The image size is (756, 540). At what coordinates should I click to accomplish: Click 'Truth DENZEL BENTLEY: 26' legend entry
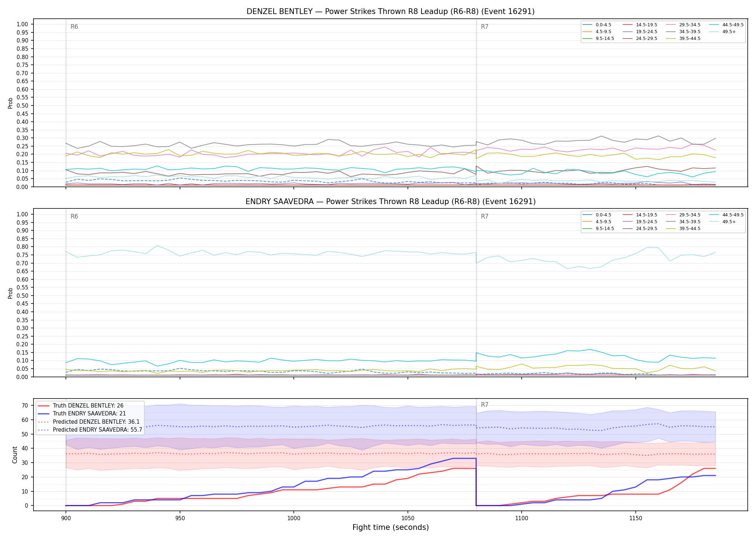click(x=81, y=406)
